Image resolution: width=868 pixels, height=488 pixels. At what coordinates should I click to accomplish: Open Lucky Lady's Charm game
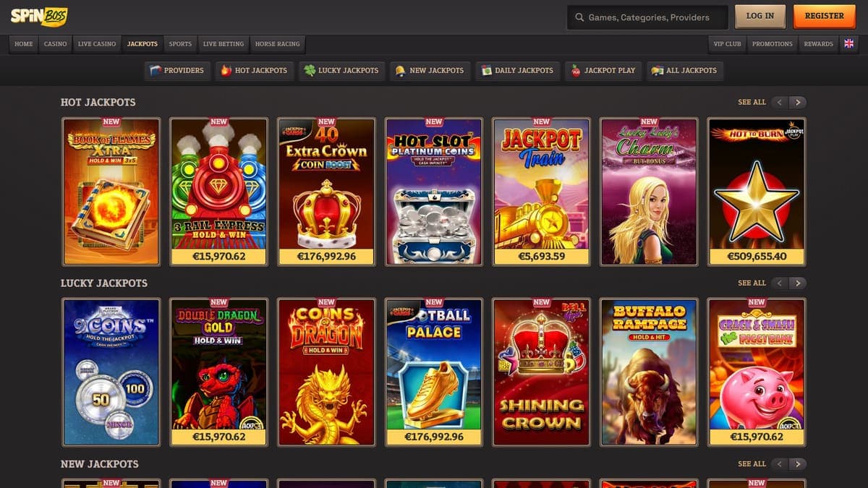(x=649, y=192)
